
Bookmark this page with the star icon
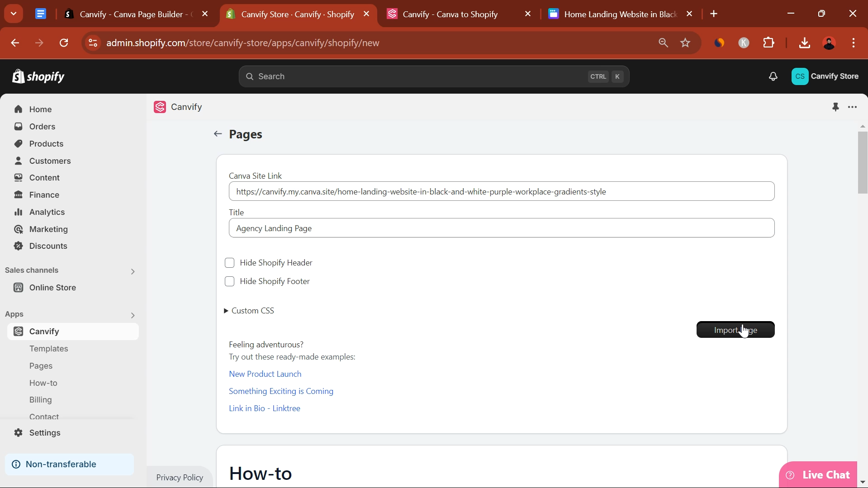[x=685, y=43]
